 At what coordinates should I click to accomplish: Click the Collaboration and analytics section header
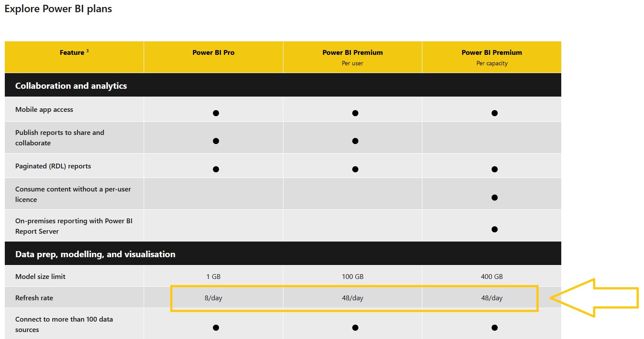pos(71,86)
